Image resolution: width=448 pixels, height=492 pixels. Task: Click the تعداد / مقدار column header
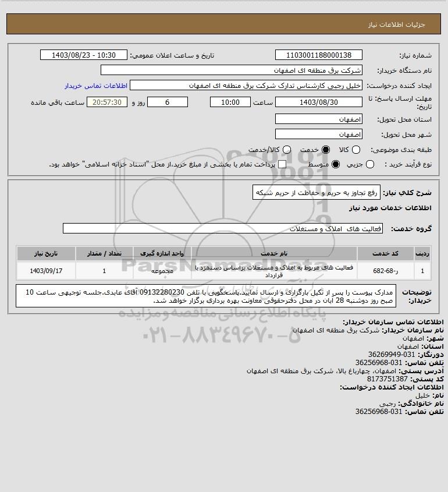pyautogui.click(x=104, y=253)
